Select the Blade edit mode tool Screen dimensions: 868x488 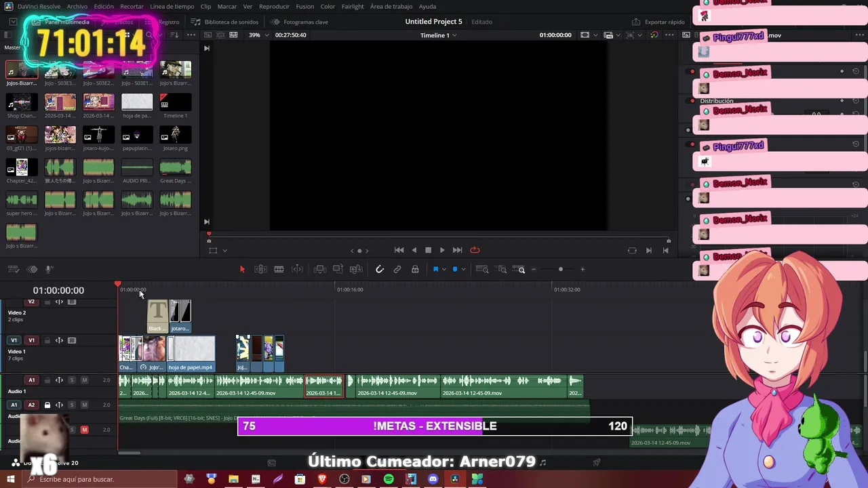(297, 269)
